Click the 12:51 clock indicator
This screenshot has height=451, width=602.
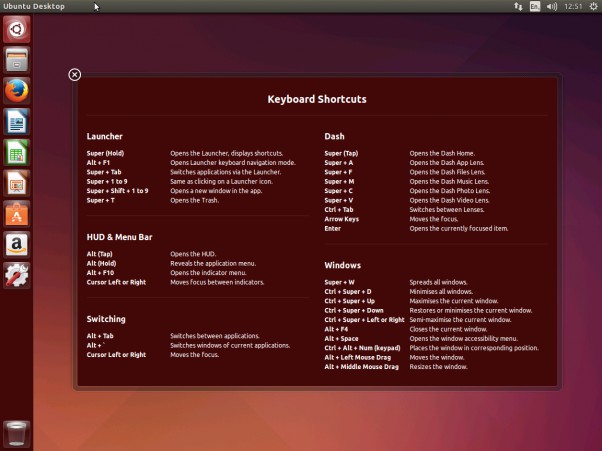[x=573, y=7]
